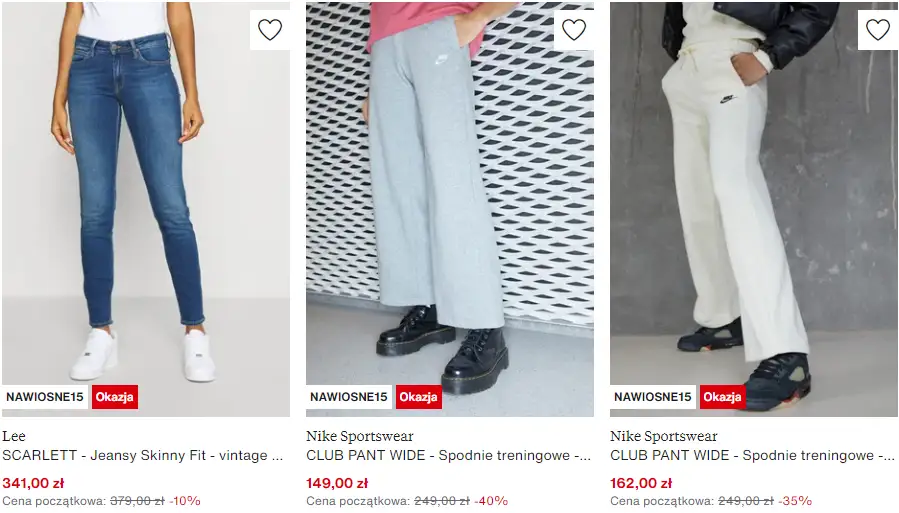Open the grey wide pants product photo
This screenshot has height=513, width=899.
tap(450, 209)
